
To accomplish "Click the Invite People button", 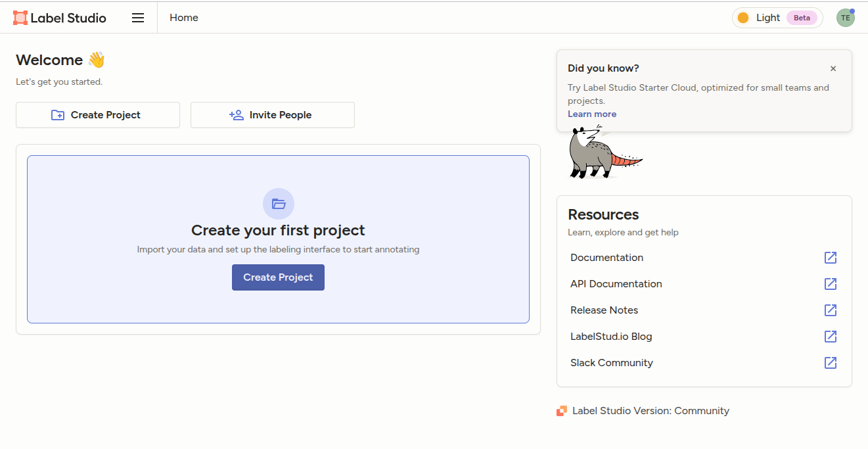I will 272,115.
